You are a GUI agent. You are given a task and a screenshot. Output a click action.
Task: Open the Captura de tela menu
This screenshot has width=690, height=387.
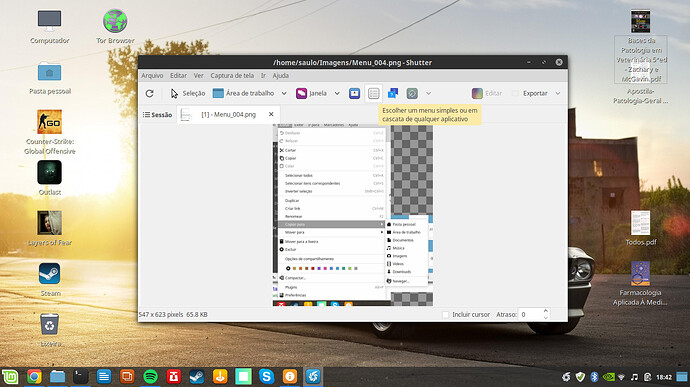(232, 76)
